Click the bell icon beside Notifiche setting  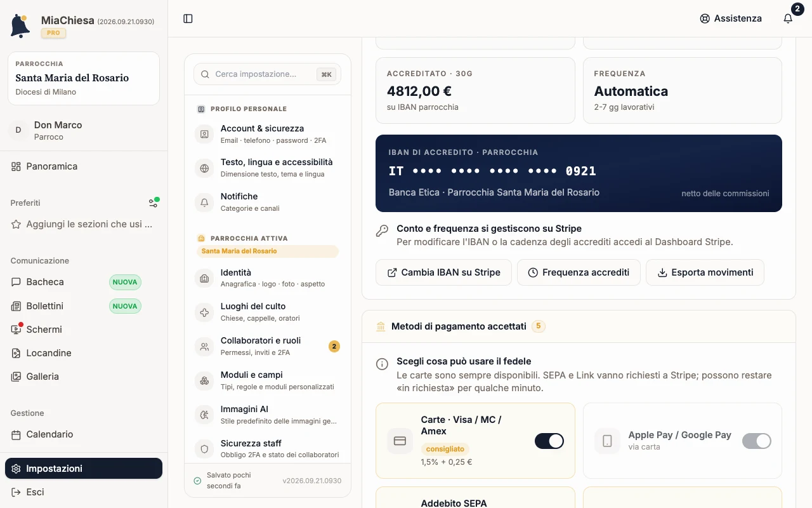point(204,203)
